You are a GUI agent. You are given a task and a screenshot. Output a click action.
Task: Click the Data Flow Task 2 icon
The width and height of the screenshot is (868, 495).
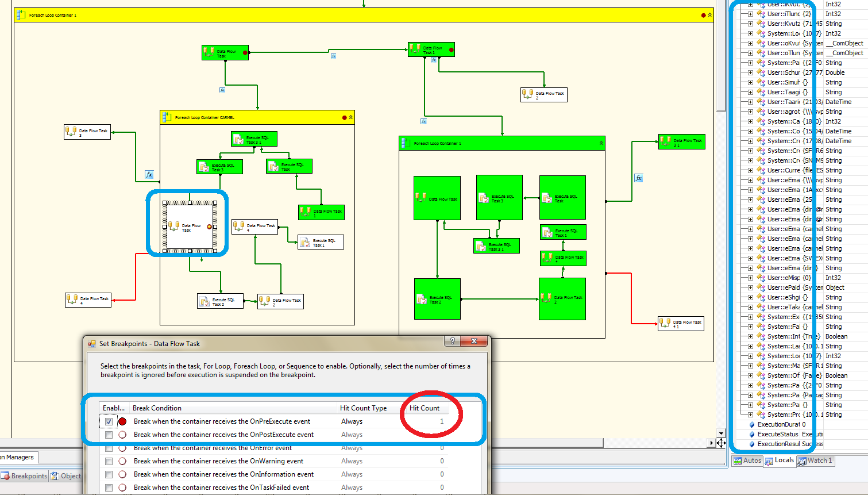[543, 95]
